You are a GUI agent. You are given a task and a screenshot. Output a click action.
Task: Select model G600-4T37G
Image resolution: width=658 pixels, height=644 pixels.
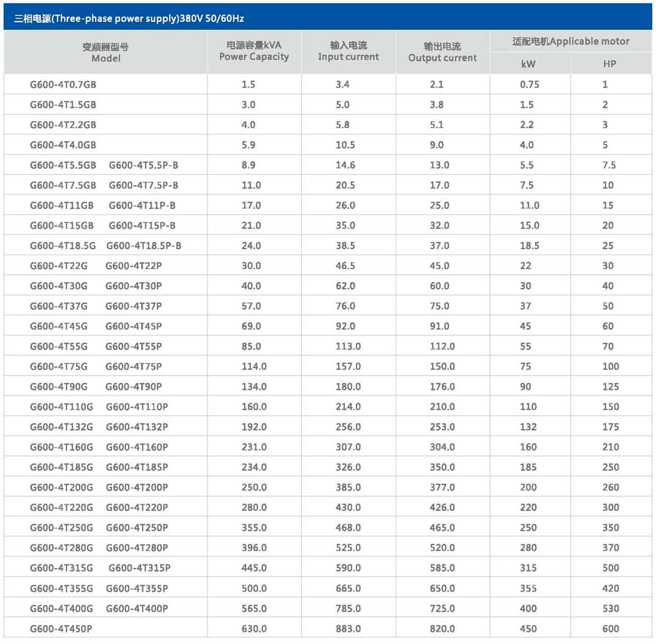(x=58, y=306)
